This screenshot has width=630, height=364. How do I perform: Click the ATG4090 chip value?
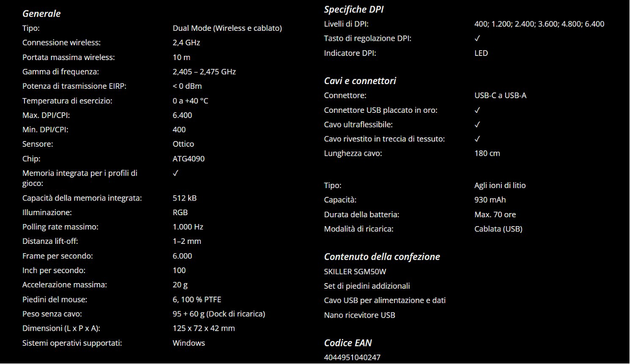(189, 159)
